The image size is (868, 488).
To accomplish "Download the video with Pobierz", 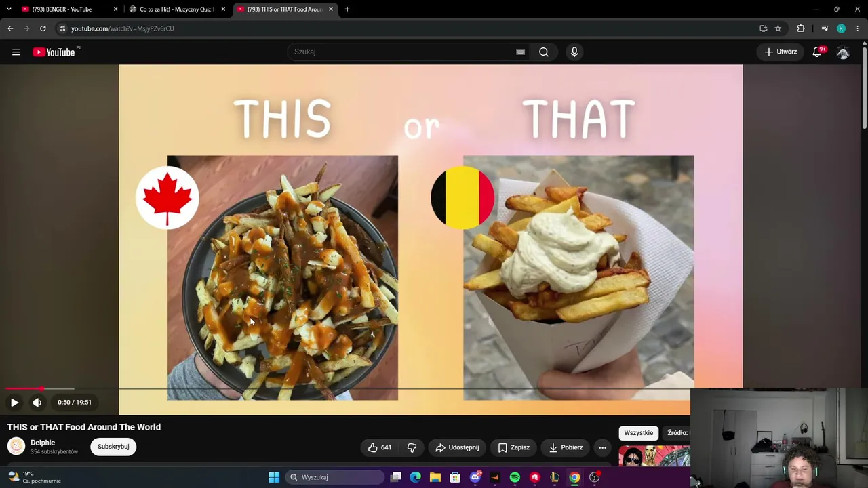I will point(566,447).
